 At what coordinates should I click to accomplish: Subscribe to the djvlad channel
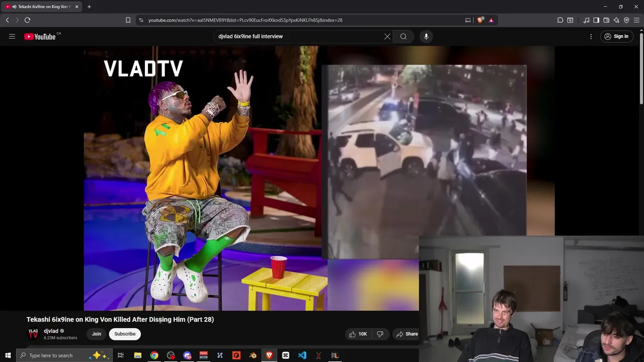click(x=125, y=334)
